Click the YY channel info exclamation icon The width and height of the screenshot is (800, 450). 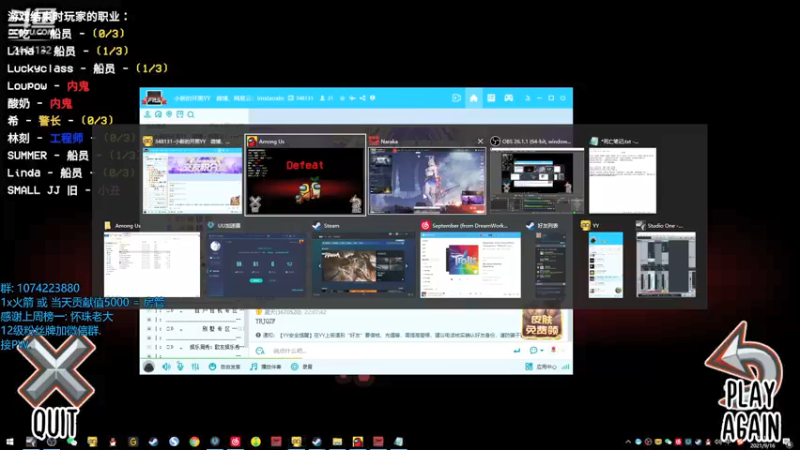(372, 98)
